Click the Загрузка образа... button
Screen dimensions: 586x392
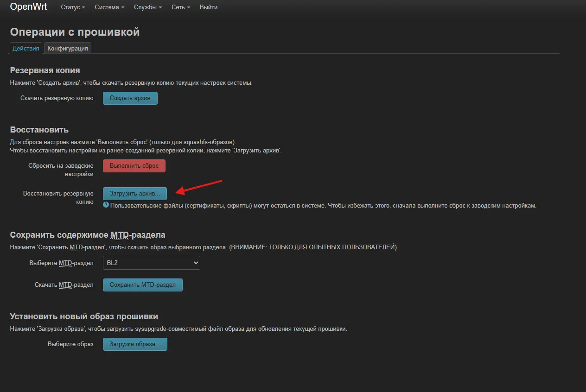click(x=135, y=344)
